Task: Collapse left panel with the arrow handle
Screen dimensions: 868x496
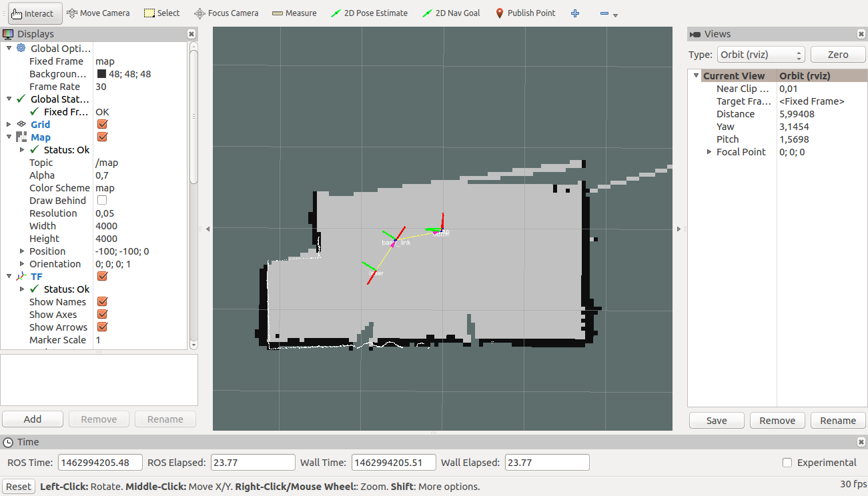Action: 207,229
